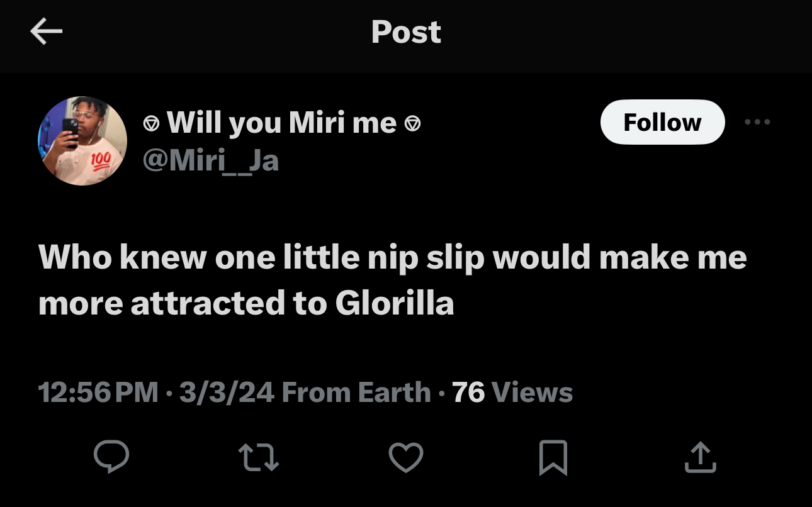Open the menu behind the ellipsis icon

pos(757,122)
